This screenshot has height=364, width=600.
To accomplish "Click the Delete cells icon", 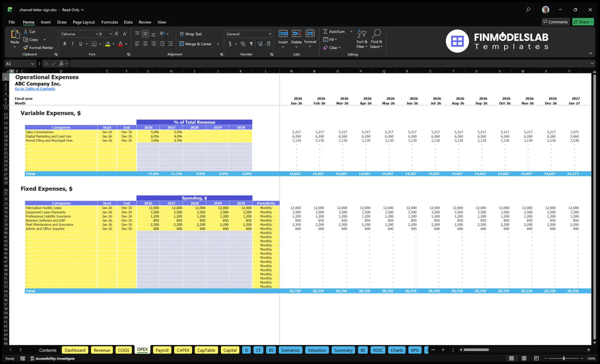I will tap(296, 36).
